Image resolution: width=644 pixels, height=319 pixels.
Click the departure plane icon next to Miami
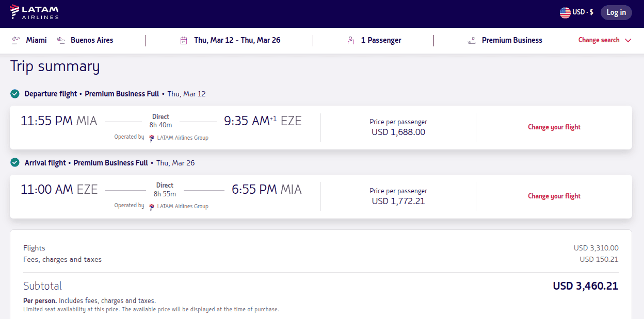click(x=15, y=40)
